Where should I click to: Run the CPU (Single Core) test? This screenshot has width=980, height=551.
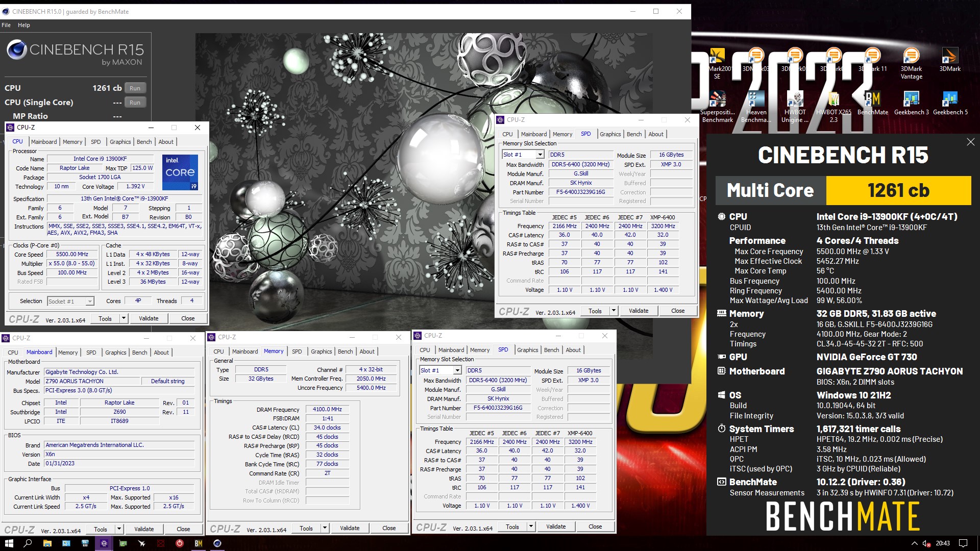coord(135,103)
